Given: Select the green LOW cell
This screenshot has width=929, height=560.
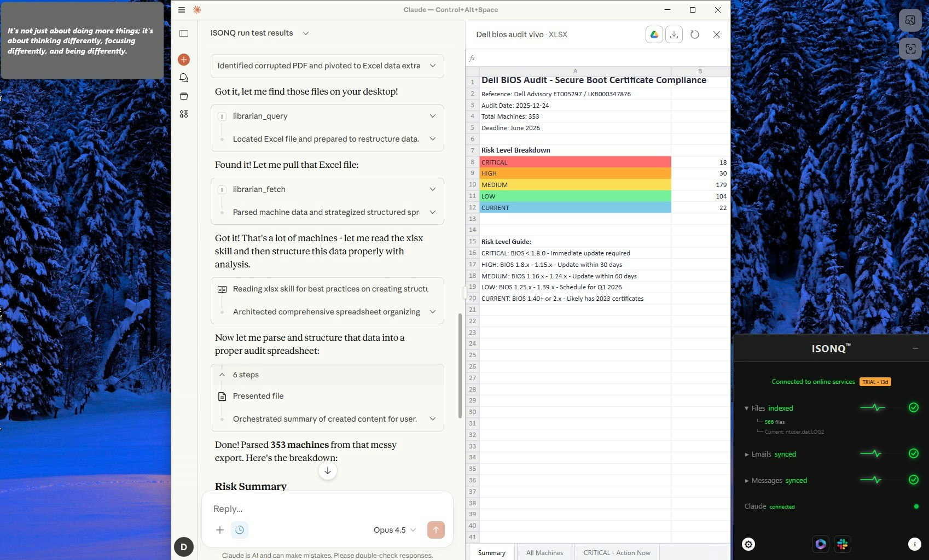Looking at the screenshot, I should click(x=575, y=196).
